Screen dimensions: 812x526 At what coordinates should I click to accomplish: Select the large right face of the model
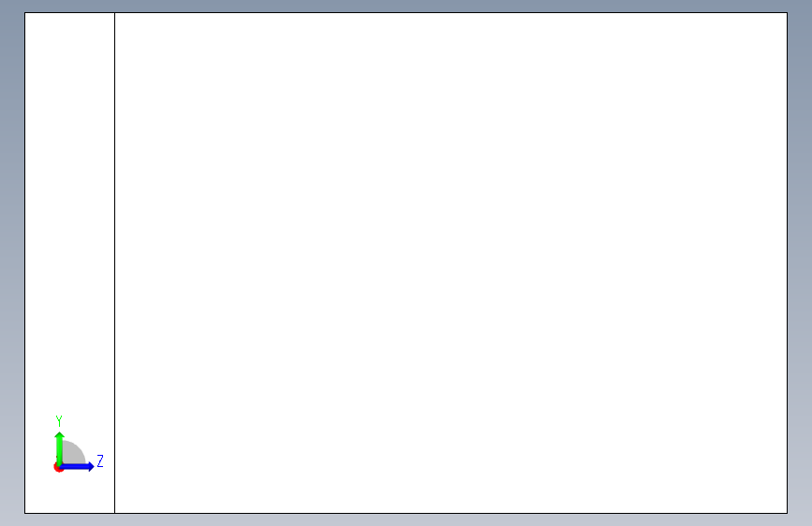click(450, 263)
